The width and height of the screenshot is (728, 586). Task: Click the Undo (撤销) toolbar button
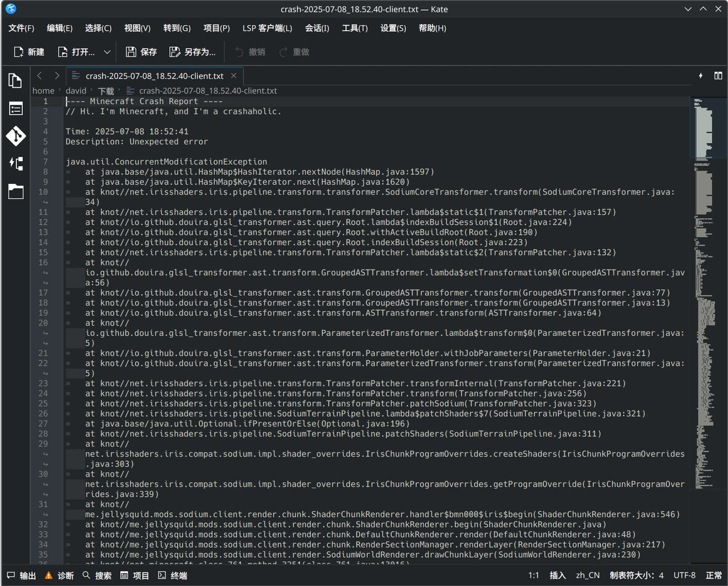click(x=250, y=52)
